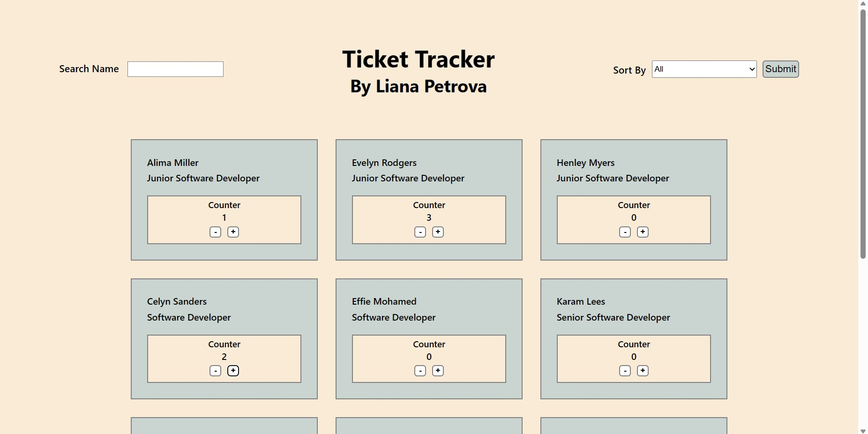Click the scrollbar down arrow
The width and height of the screenshot is (868, 434).
tap(863, 430)
